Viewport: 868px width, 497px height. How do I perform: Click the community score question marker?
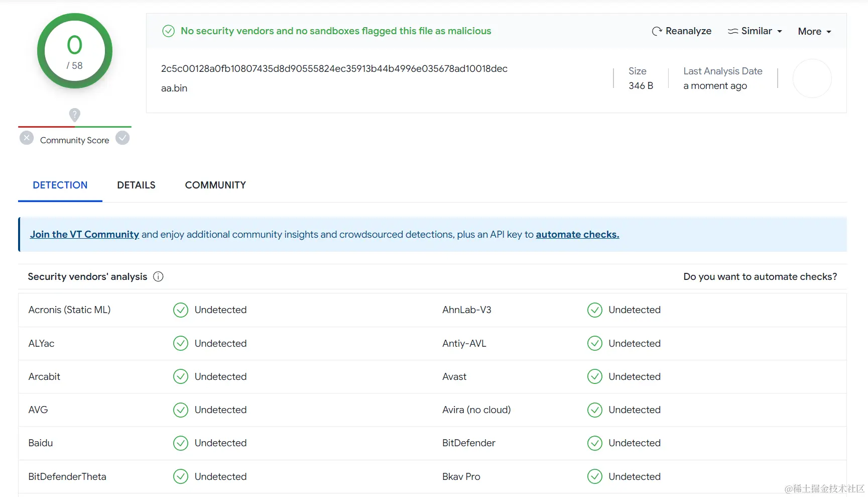(74, 115)
